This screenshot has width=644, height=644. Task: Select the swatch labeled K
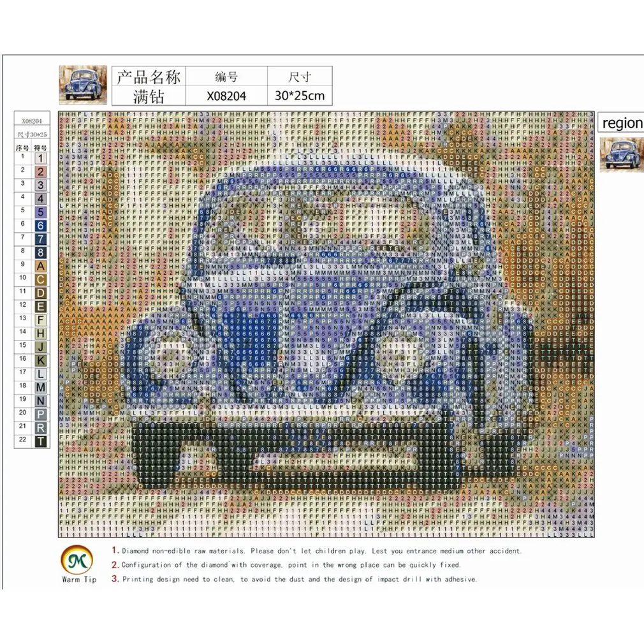tap(40, 361)
